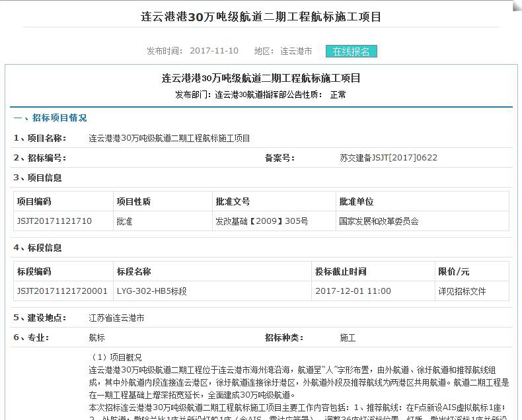This screenshot has width=522, height=420.
Task: Click the 项目性质 column header
Action: pyautogui.click(x=133, y=201)
